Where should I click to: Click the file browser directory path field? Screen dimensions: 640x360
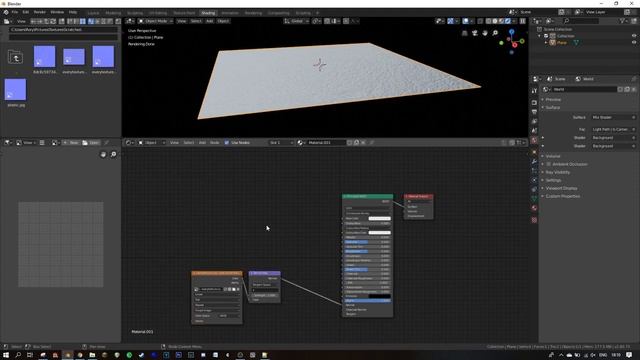click(x=63, y=30)
